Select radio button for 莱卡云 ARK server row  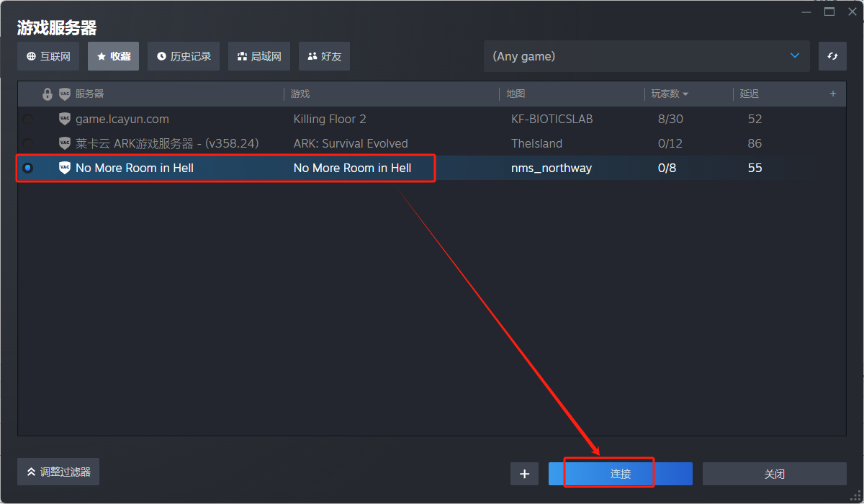click(x=27, y=143)
